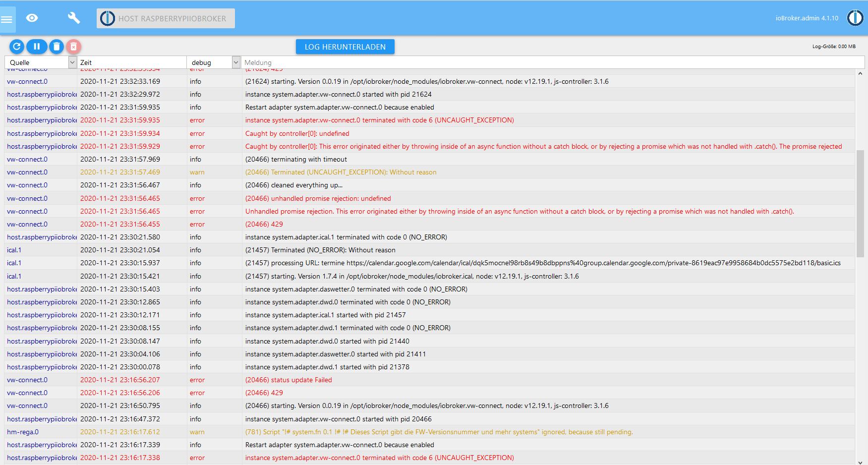Image resolution: width=868 pixels, height=465 pixels.
Task: Click 'dwd.1 started with pid 21378' message
Action: [327, 367]
